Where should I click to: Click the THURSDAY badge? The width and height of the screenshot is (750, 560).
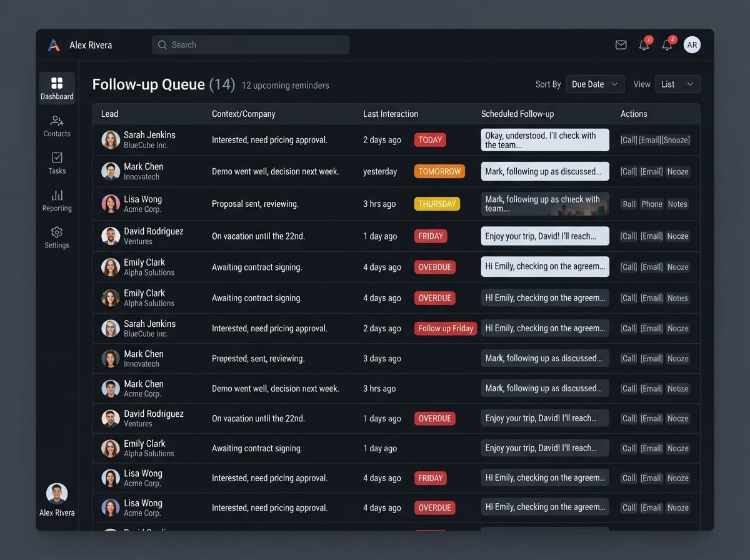click(437, 204)
